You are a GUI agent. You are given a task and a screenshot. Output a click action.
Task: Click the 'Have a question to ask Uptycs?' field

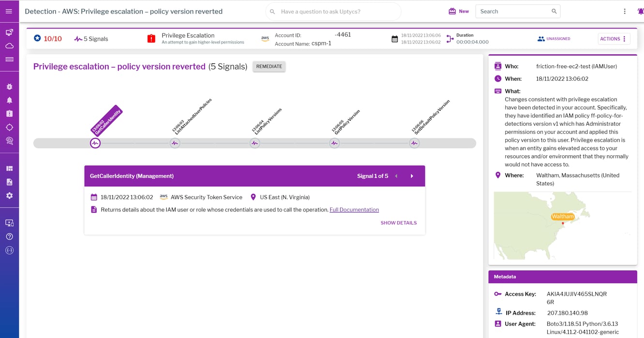tap(333, 11)
